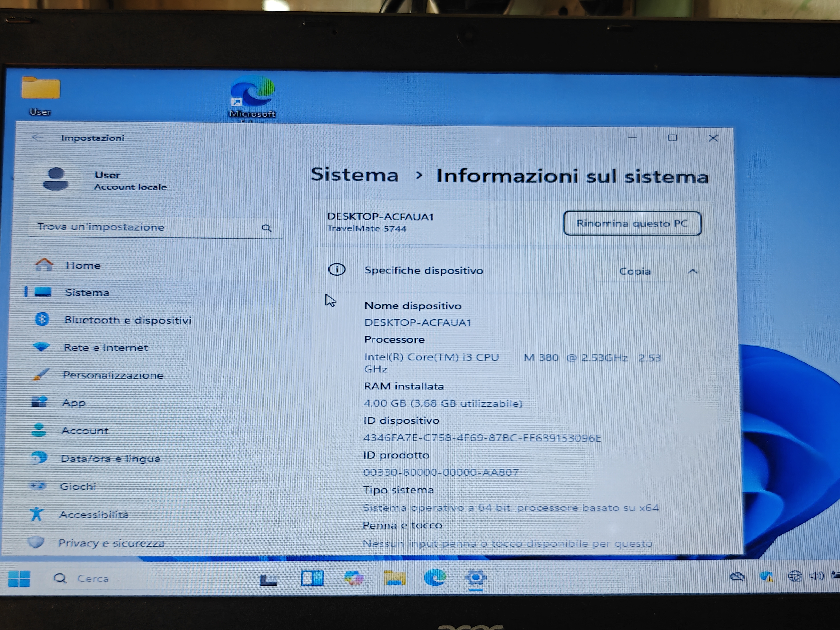Click the network globe tray icon
This screenshot has height=630, width=840.
(x=795, y=576)
